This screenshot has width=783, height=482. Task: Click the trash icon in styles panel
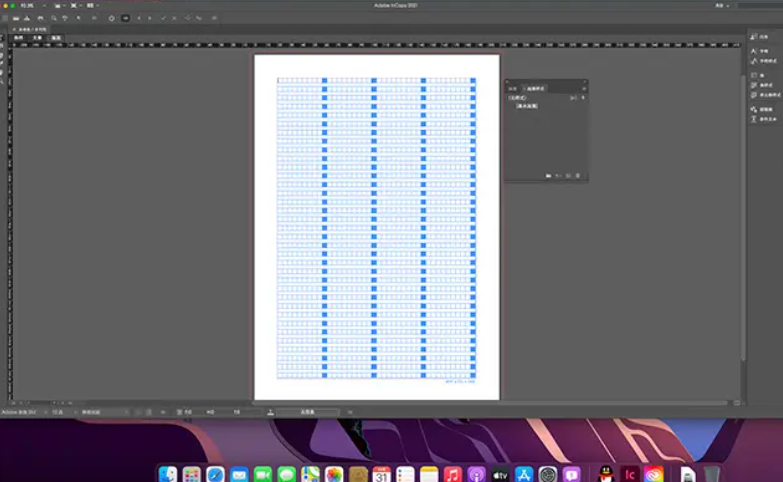pyautogui.click(x=578, y=176)
